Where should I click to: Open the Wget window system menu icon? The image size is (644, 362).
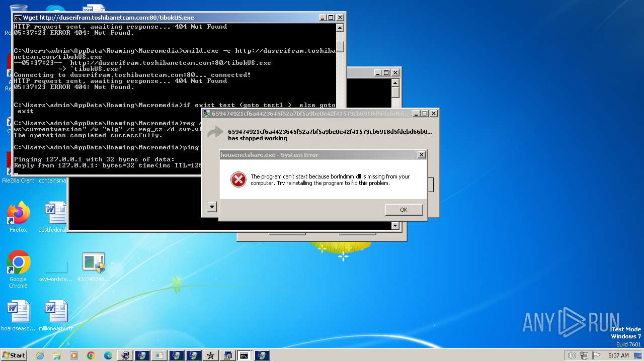click(18, 18)
